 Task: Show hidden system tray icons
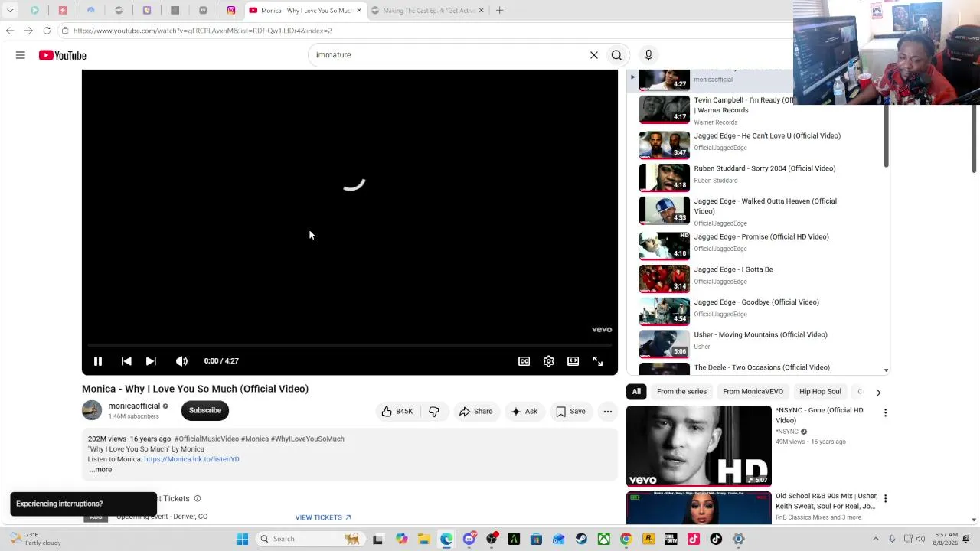[x=876, y=539]
